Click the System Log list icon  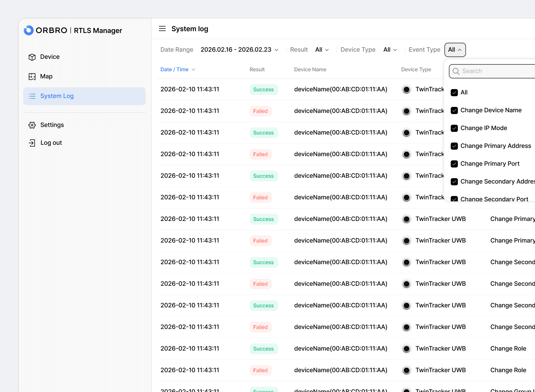tap(32, 96)
